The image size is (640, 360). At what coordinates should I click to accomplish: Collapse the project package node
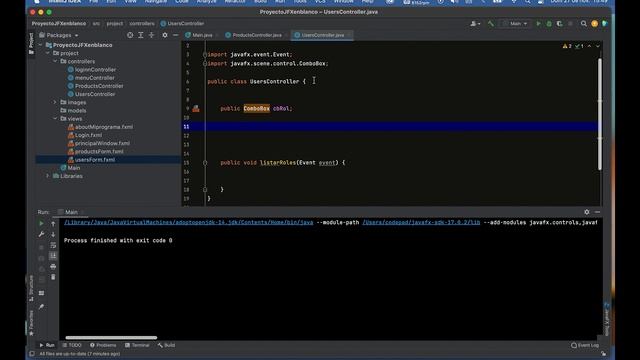coord(48,53)
